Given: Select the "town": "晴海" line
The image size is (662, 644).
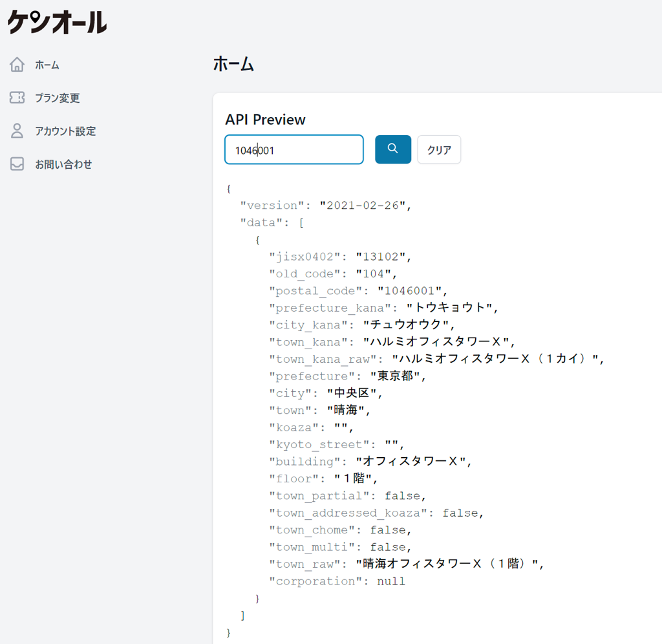Looking at the screenshot, I should coord(319,410).
